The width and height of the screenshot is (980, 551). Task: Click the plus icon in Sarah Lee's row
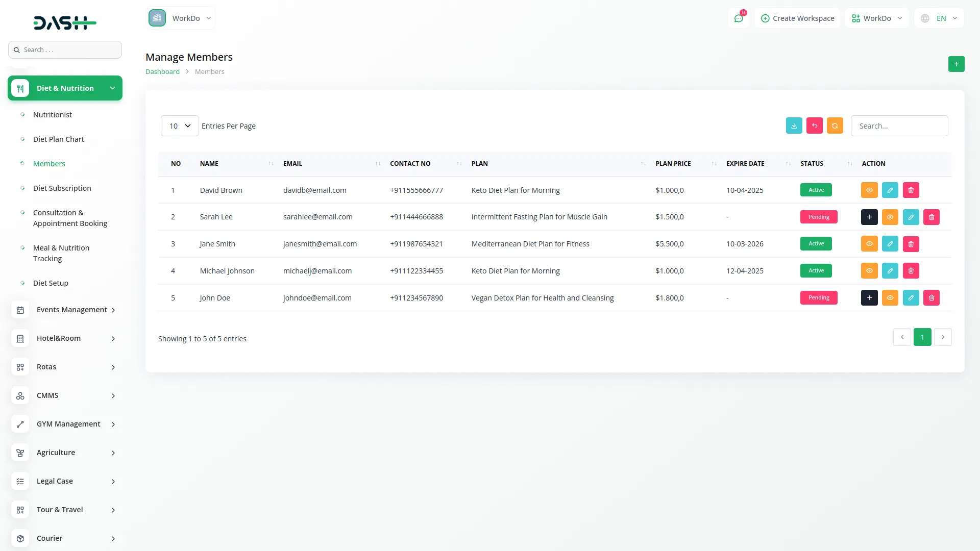pos(869,217)
